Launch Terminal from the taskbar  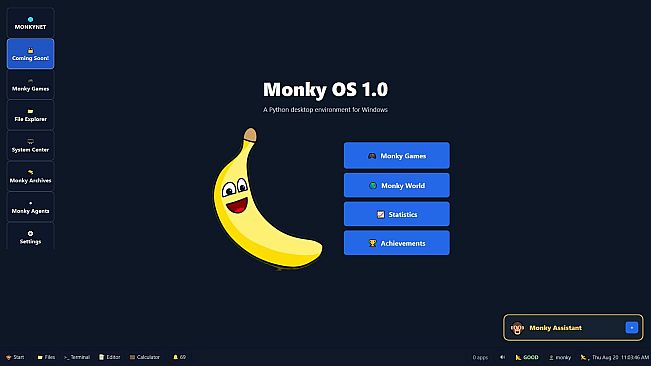click(77, 357)
